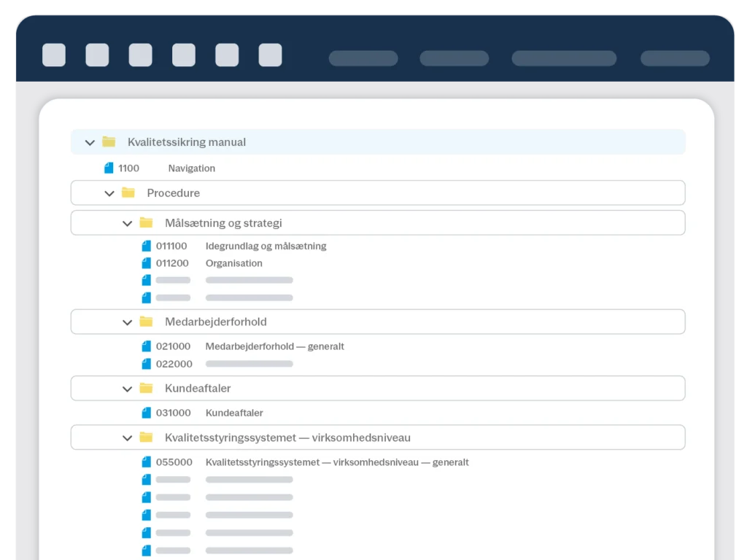Viewport: 747px width, 560px height.
Task: Collapse the Kvalitetsstyringssystemet — virksomhedsniveau chevron
Action: (x=128, y=438)
